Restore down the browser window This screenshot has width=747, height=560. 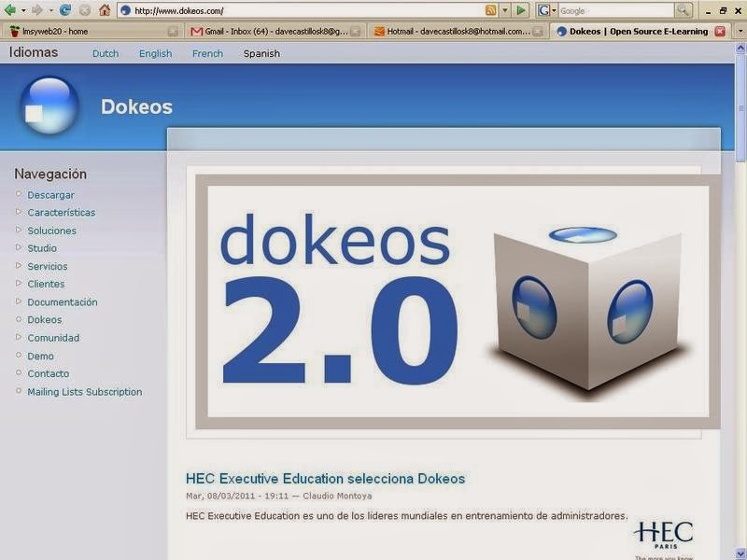coord(723,10)
